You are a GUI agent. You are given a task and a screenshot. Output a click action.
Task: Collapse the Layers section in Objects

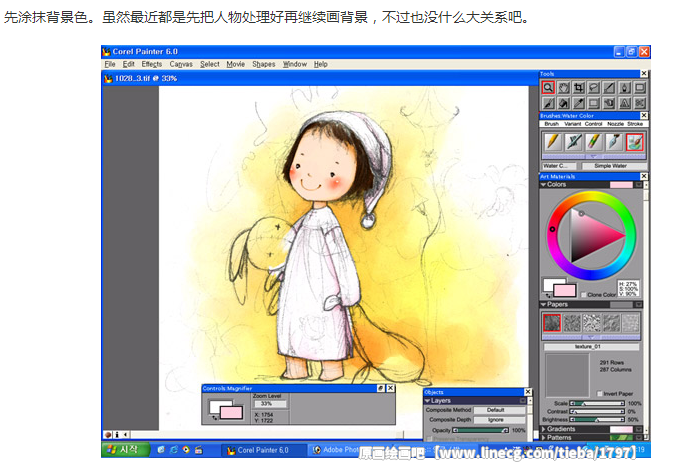[427, 401]
